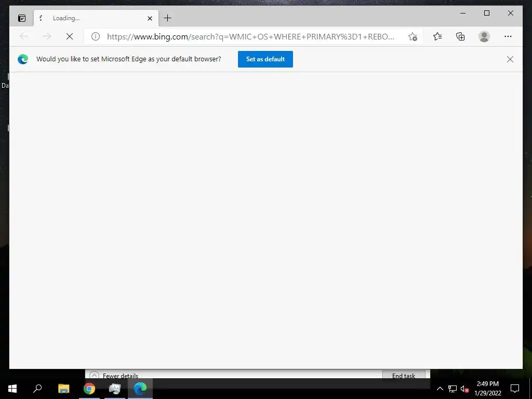
Task: Minimize the Edge window
Action: click(x=463, y=13)
